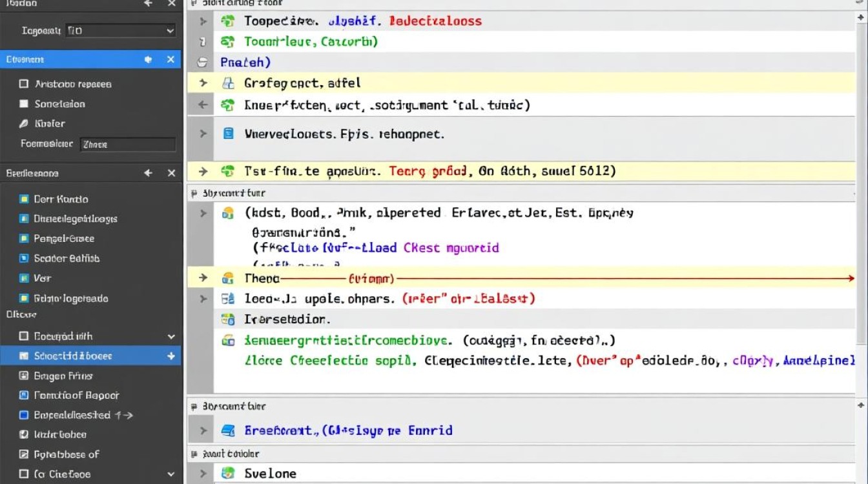Click the yellow icon beside "Theoo" row
Viewport: 868px width, 484px height.
coord(227,278)
